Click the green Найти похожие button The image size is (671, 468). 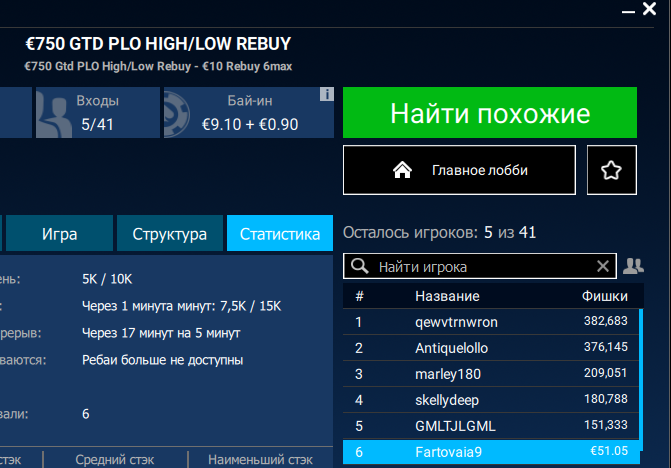[490, 113]
